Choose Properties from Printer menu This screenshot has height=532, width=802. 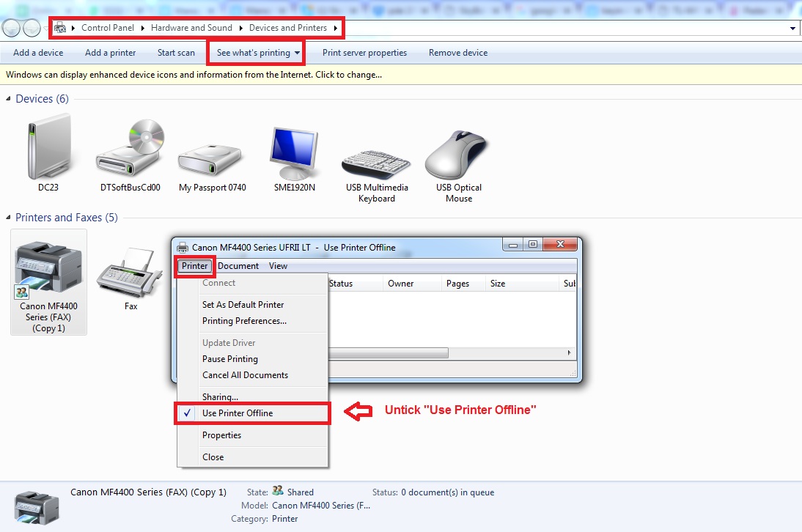pos(252,435)
